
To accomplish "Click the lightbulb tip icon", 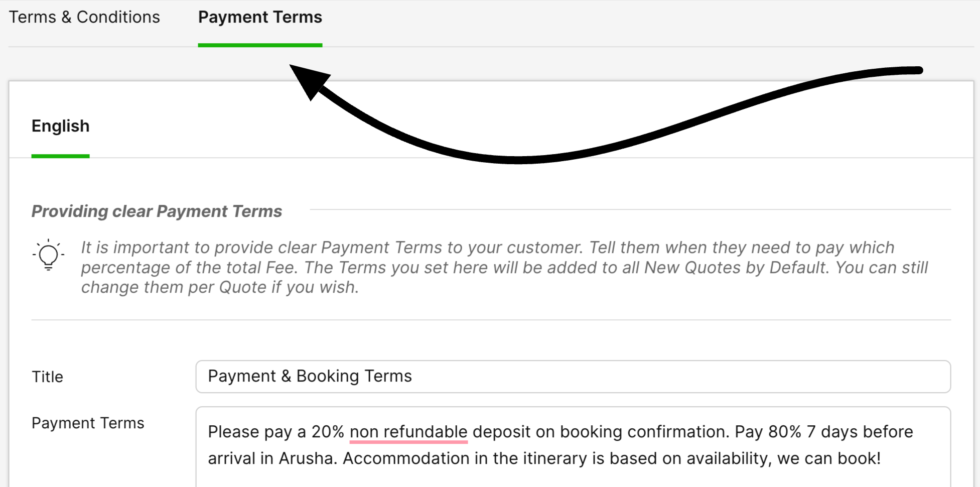I will click(x=49, y=255).
